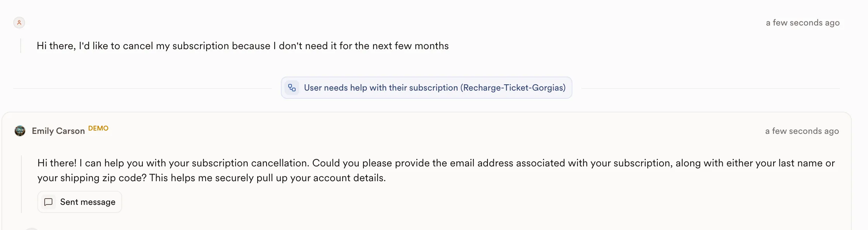868x230 pixels.
Task: Click the timestamp on Emily Carson's reply
Action: pyautogui.click(x=802, y=131)
